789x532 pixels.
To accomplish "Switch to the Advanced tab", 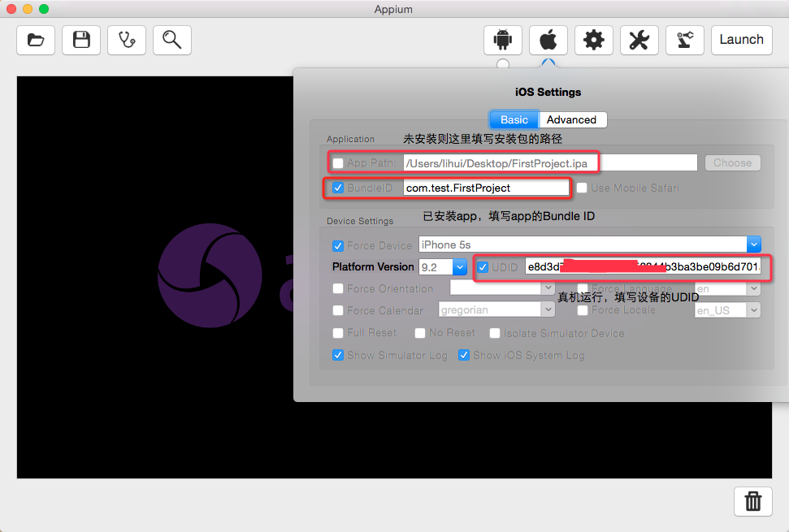I will [x=571, y=119].
